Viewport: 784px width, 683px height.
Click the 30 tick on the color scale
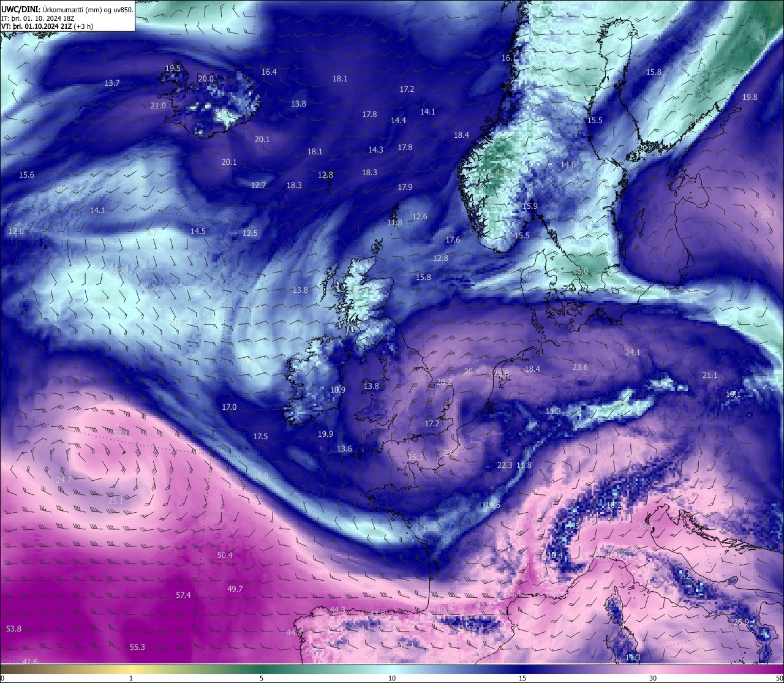click(653, 677)
